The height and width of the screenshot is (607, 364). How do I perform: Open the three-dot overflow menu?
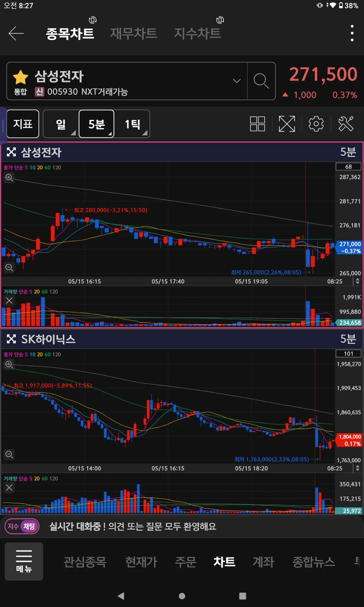coord(352,33)
